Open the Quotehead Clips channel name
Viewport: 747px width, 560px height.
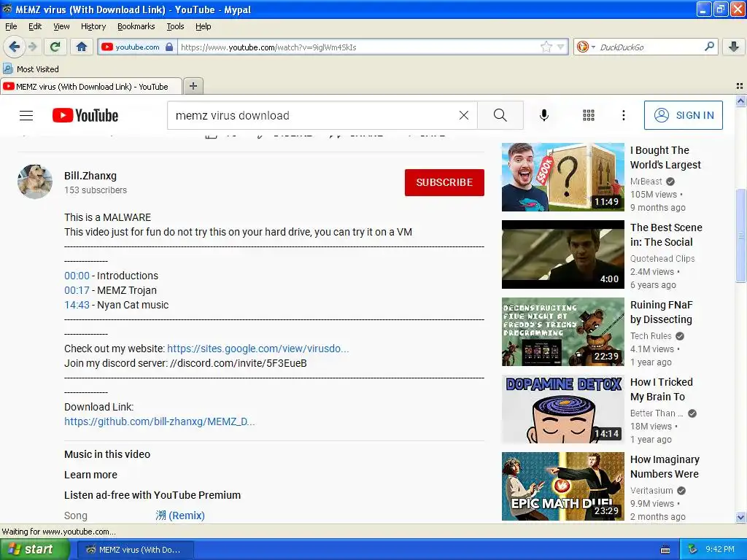pos(662,259)
